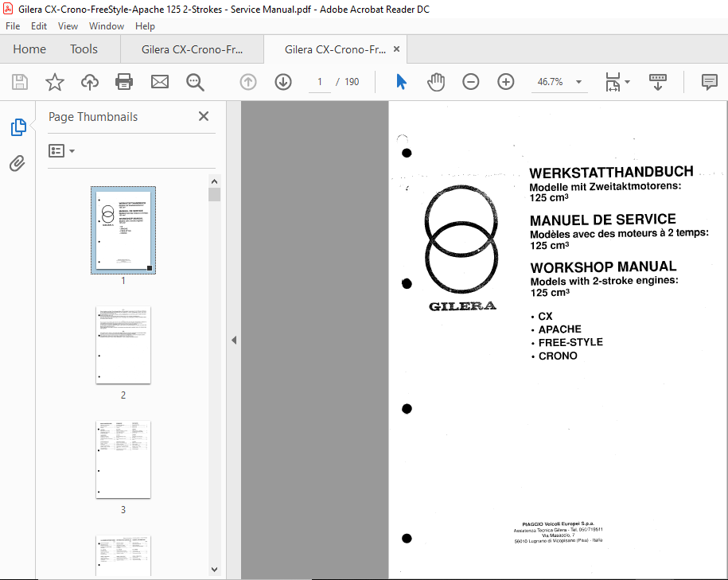This screenshot has height=580, width=728.
Task: Collapse the navigation pane arrow
Action: pos(234,341)
